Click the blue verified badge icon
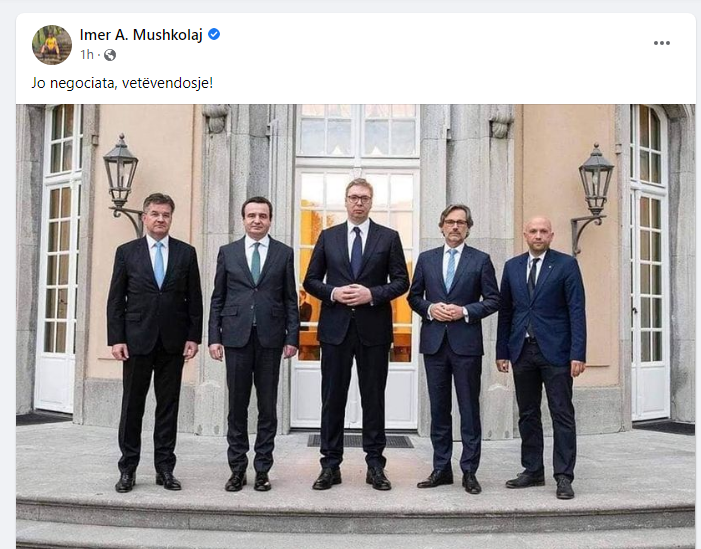Viewport: 701px width, 549px height. [x=214, y=34]
